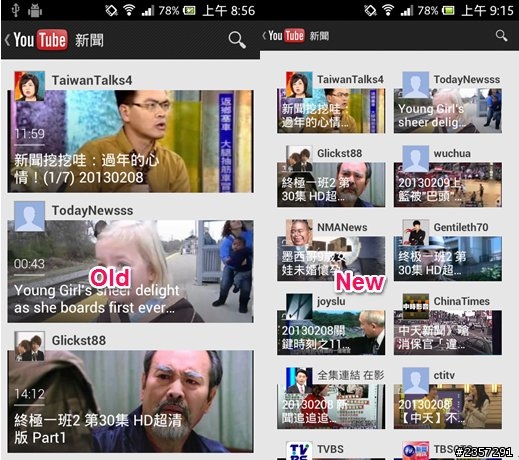Play Young Girl's sheer delight video in Old layout
The image size is (519, 460).
[130, 271]
